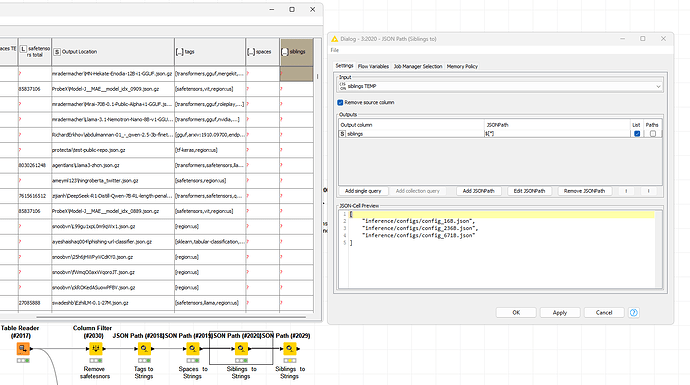Click config_168.json line in preview

(418, 221)
